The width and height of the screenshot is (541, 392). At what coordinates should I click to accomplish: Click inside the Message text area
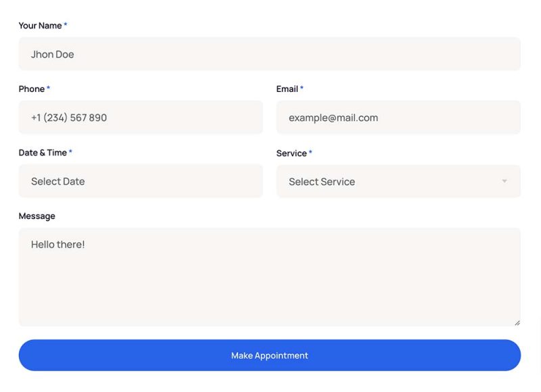[269, 277]
